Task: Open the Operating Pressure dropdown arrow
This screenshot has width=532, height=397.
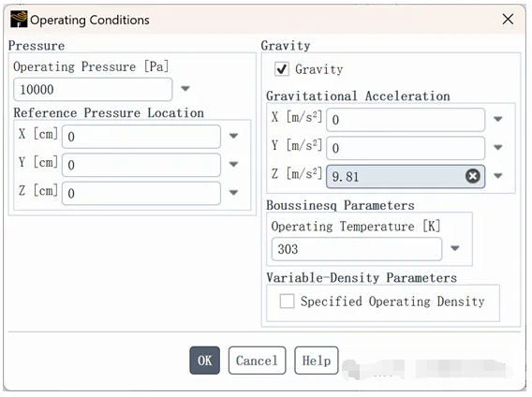Action: coord(185,89)
